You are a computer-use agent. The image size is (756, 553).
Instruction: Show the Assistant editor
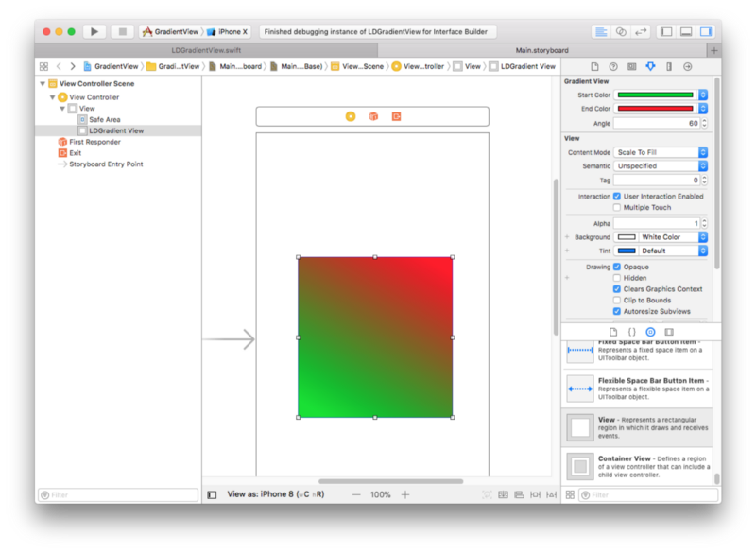(621, 31)
